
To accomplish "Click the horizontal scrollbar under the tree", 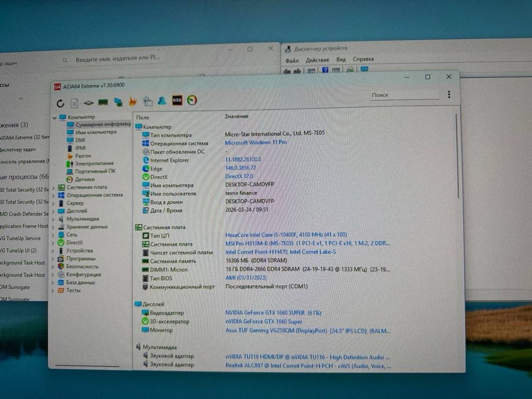I will click(87, 366).
